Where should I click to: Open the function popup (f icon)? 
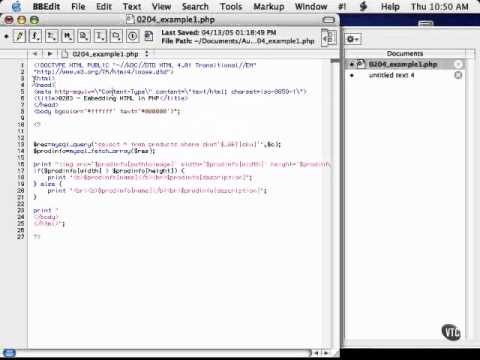click(x=35, y=36)
